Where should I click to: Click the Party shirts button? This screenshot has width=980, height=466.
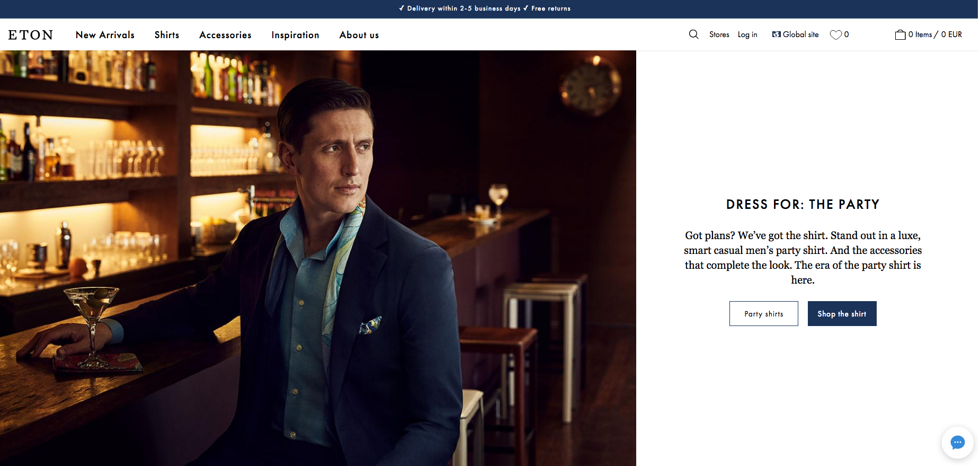[763, 313]
